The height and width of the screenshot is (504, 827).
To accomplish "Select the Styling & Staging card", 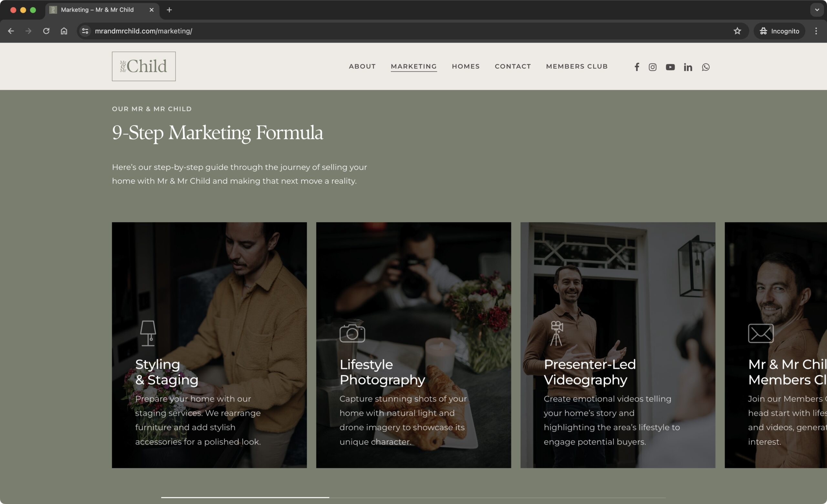I will tap(209, 345).
